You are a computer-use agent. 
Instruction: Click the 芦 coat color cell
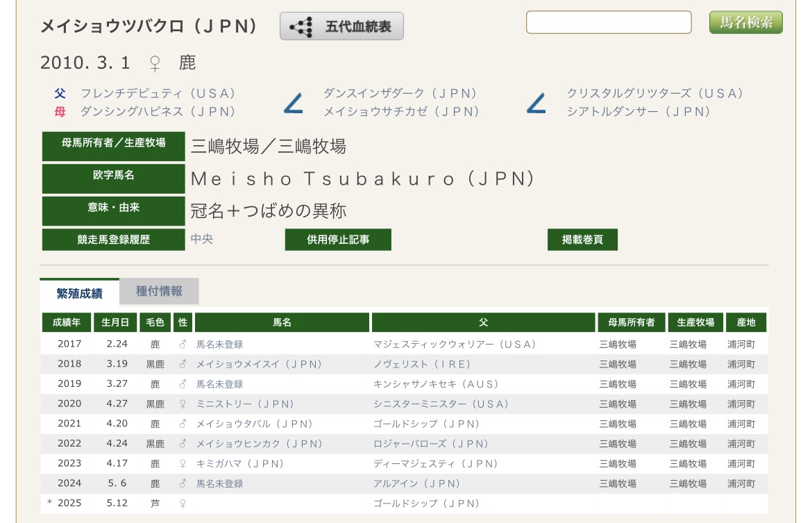(x=155, y=504)
